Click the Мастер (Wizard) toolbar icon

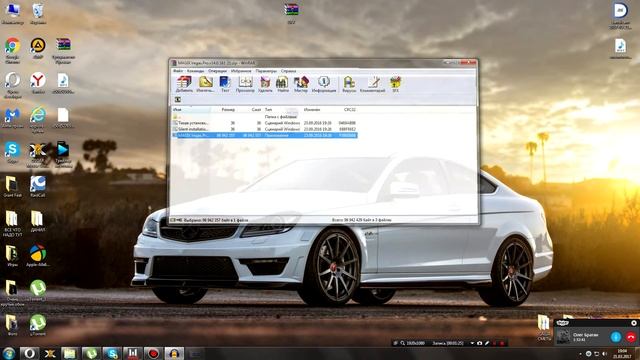click(x=301, y=84)
